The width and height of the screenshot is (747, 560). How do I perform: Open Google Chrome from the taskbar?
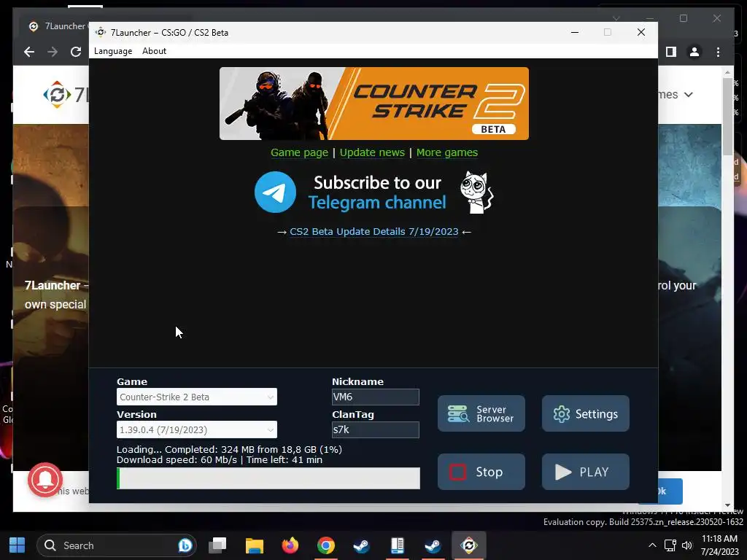coord(326,545)
